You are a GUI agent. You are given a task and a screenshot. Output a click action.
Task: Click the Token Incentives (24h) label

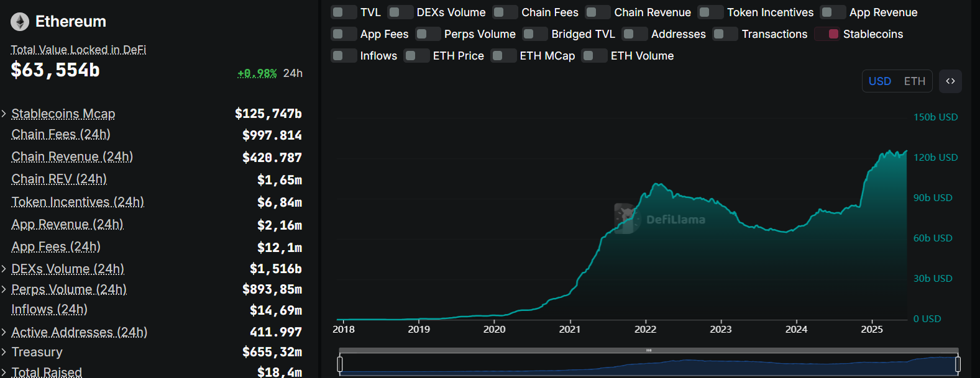pyautogui.click(x=78, y=202)
